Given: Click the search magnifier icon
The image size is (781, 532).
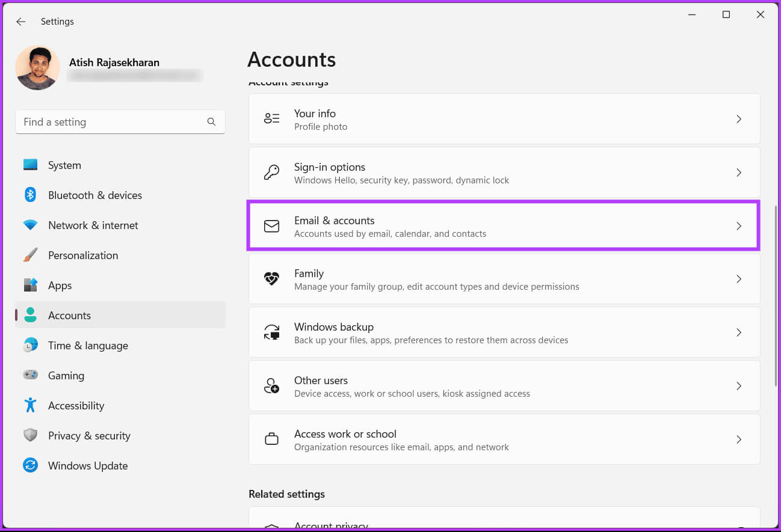Looking at the screenshot, I should click(211, 121).
